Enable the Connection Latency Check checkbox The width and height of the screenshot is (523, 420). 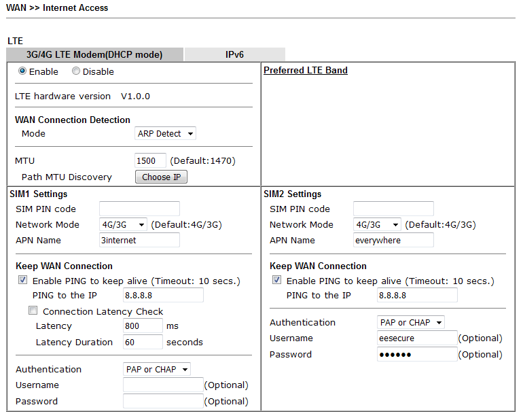33,311
